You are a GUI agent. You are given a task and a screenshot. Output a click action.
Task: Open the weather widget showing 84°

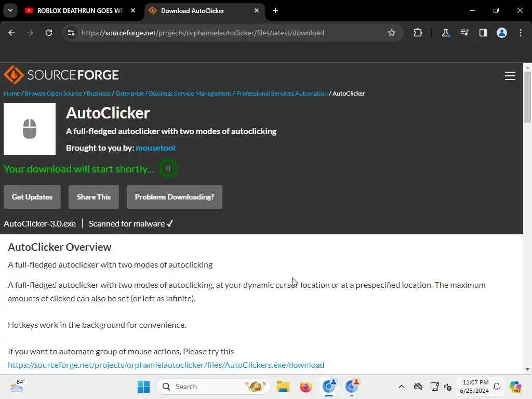coord(17,386)
